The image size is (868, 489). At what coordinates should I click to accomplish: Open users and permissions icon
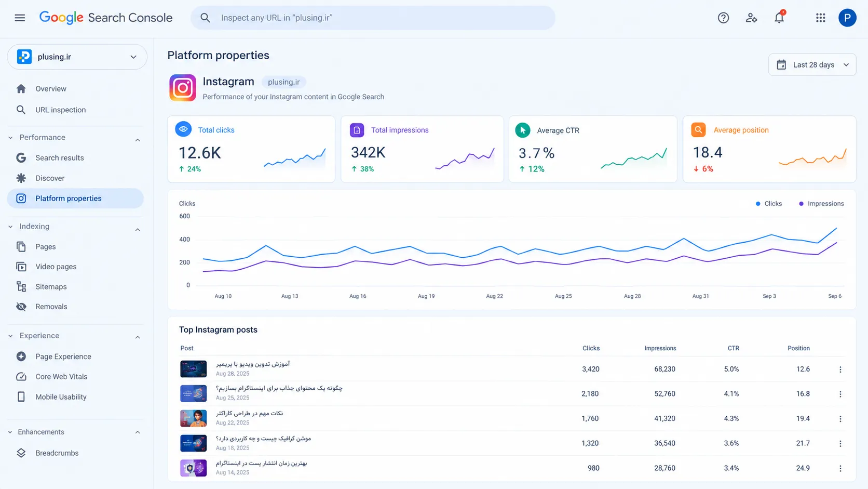751,18
